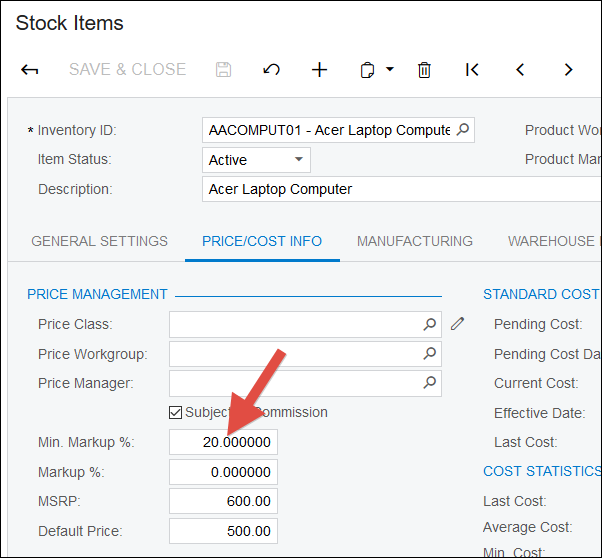Open Price Manager lookup search
Image resolution: width=602 pixels, height=558 pixels.
click(430, 382)
